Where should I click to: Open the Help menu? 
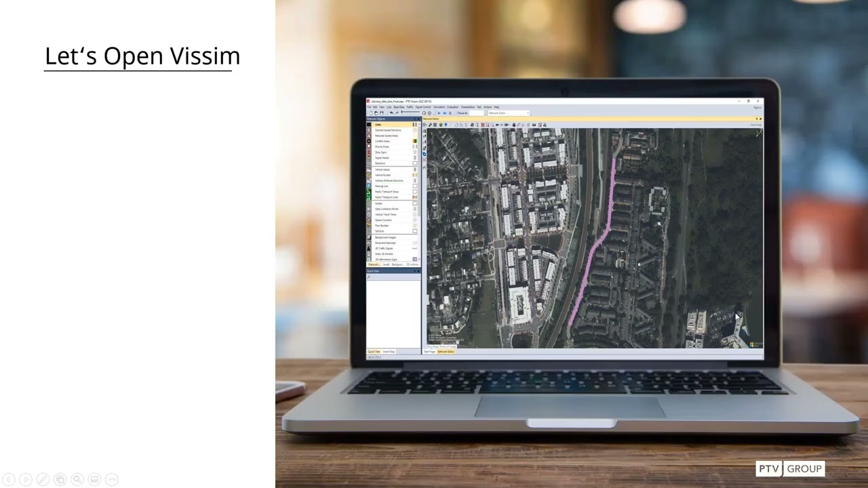pyautogui.click(x=496, y=107)
